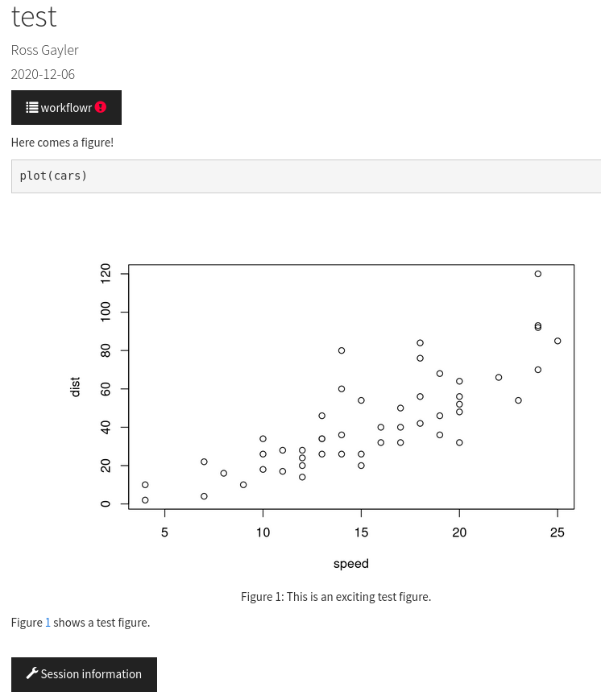Click the warning badge next to workflowr label
The height and width of the screenshot is (700, 601).
click(x=100, y=106)
